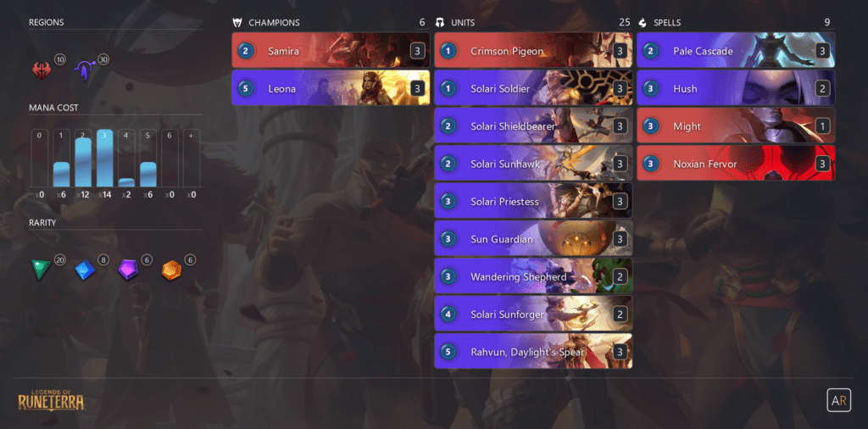Open the Rahvun, Daylight's Spear card
Image resolution: width=868 pixels, height=429 pixels.
533,351
